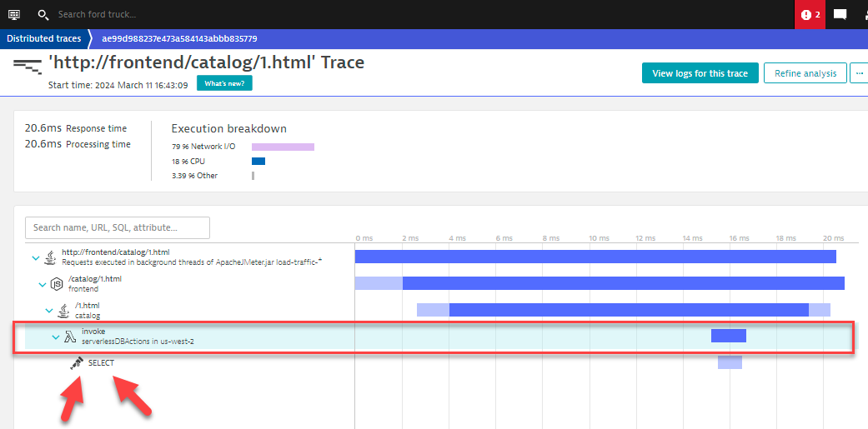Viewport: 868px width, 429px height.
Task: Click the Lambda icon beside invoke
Action: (x=71, y=337)
